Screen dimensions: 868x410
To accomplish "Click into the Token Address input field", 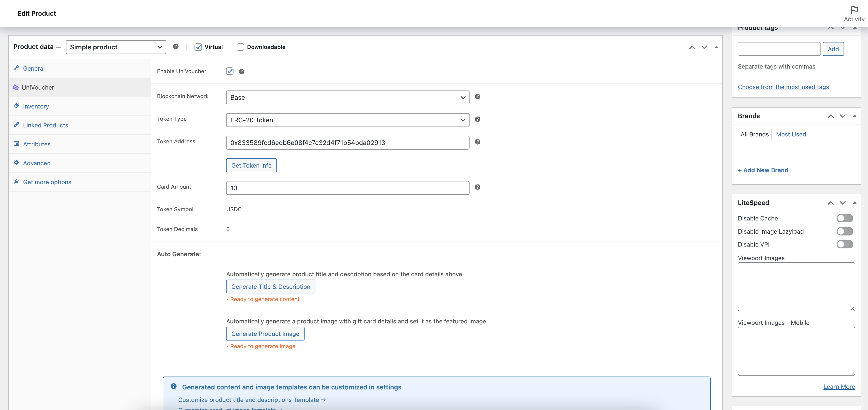I will (x=347, y=143).
